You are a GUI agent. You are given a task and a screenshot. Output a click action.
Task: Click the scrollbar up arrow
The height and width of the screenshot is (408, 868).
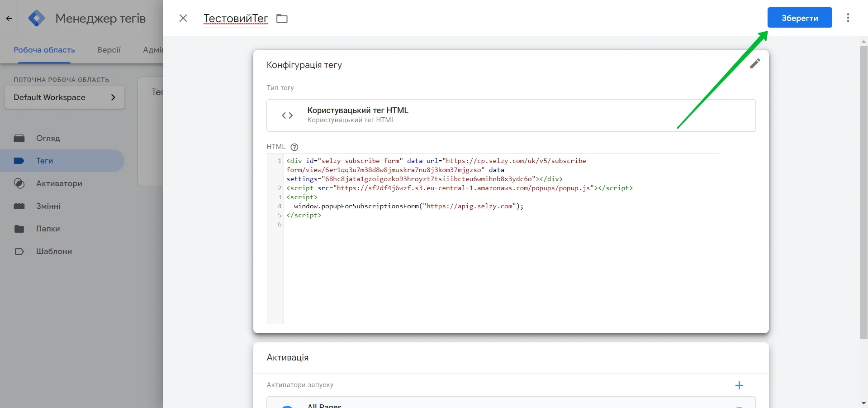click(x=863, y=41)
